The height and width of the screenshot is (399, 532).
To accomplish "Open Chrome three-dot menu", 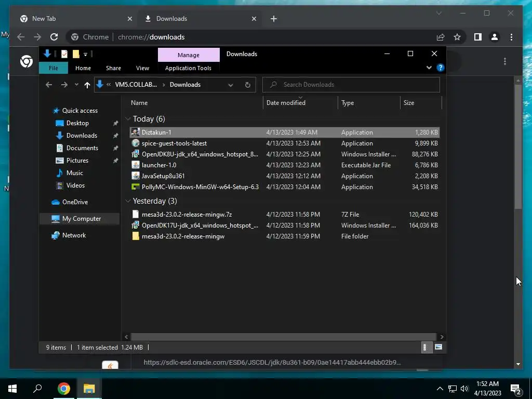I will click(511, 37).
